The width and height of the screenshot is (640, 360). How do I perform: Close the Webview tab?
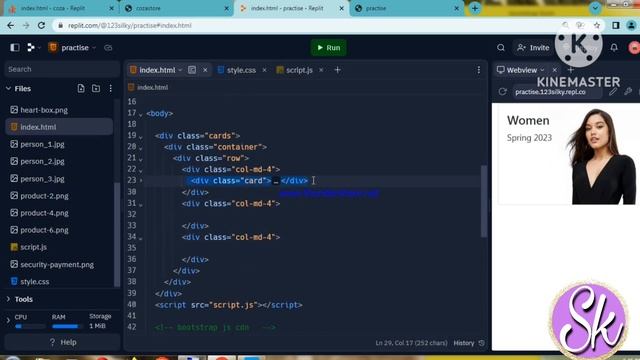554,70
